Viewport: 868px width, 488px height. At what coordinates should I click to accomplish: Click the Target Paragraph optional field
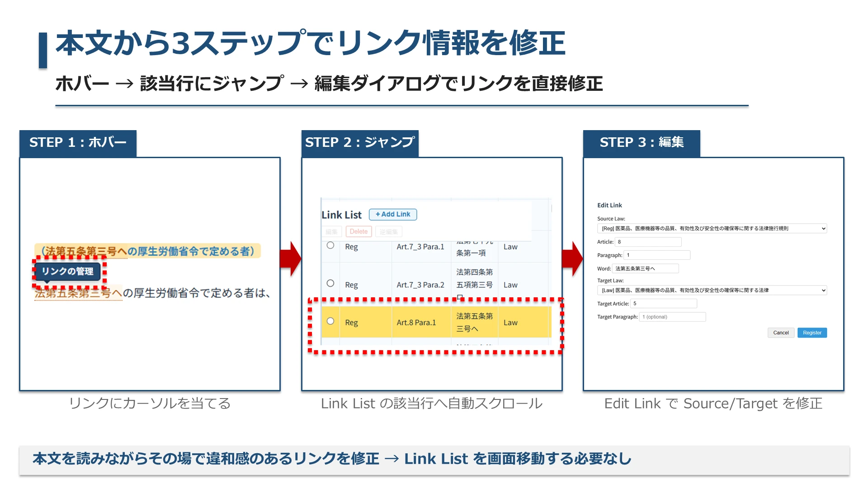[672, 317]
